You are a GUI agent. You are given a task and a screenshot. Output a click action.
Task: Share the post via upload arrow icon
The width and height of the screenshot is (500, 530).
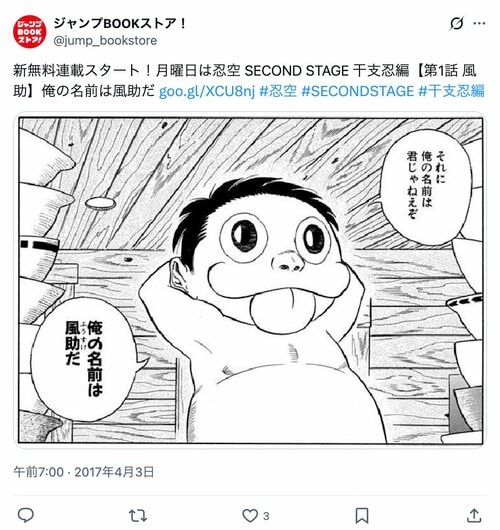[474, 515]
